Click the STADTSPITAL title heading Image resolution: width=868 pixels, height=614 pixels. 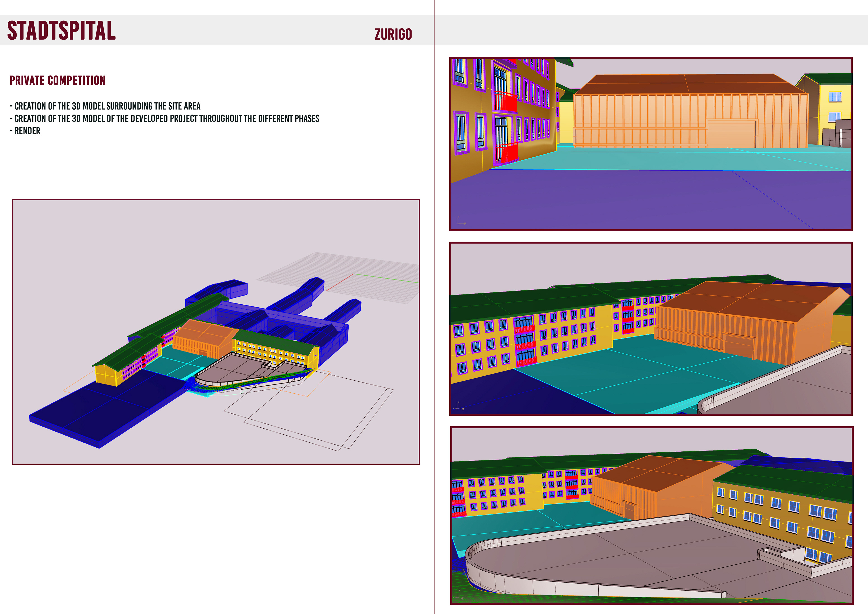coord(61,31)
